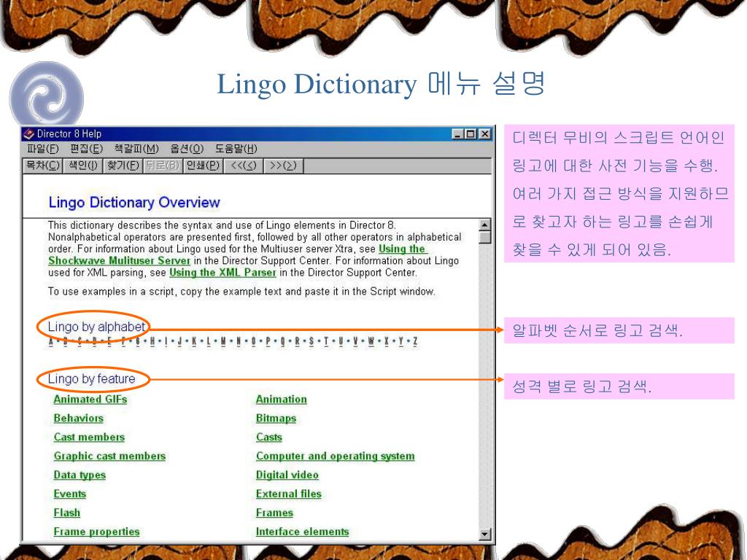Open the 도움말(H) help menu

(236, 149)
